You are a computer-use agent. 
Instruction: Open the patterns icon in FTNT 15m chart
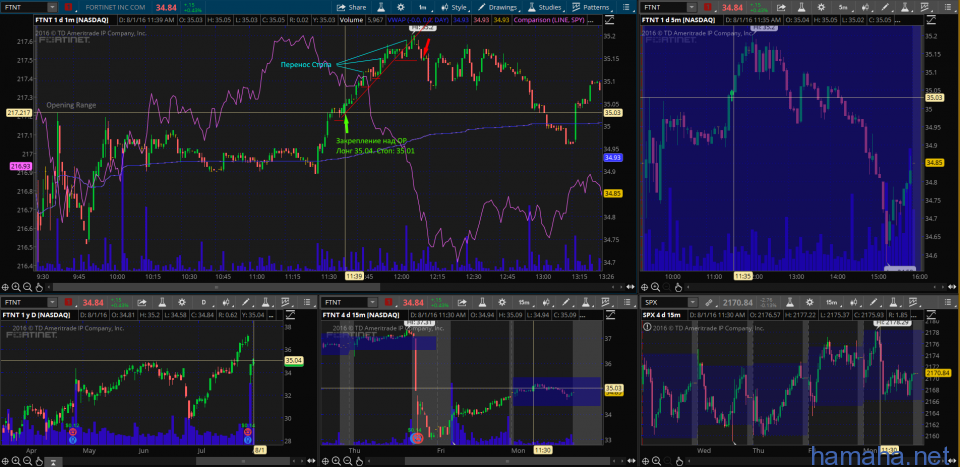[x=608, y=302]
